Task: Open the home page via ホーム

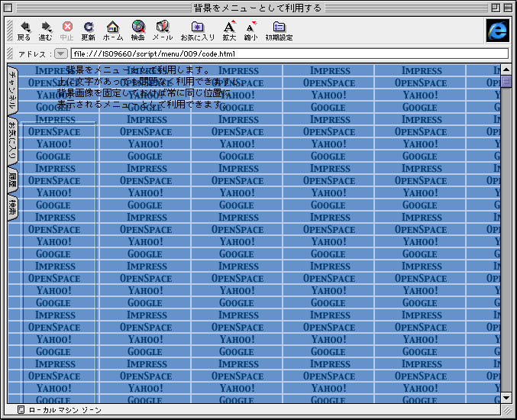Action: (x=113, y=31)
